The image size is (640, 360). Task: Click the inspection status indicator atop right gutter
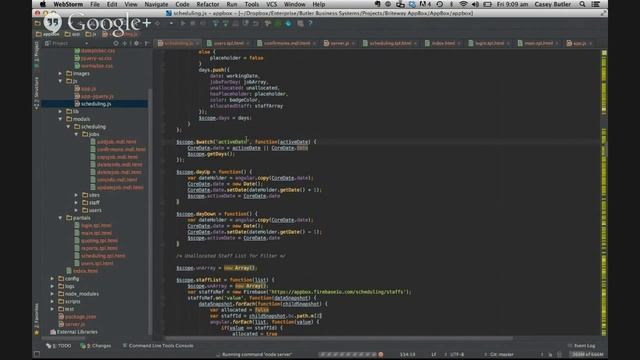pyautogui.click(x=604, y=53)
